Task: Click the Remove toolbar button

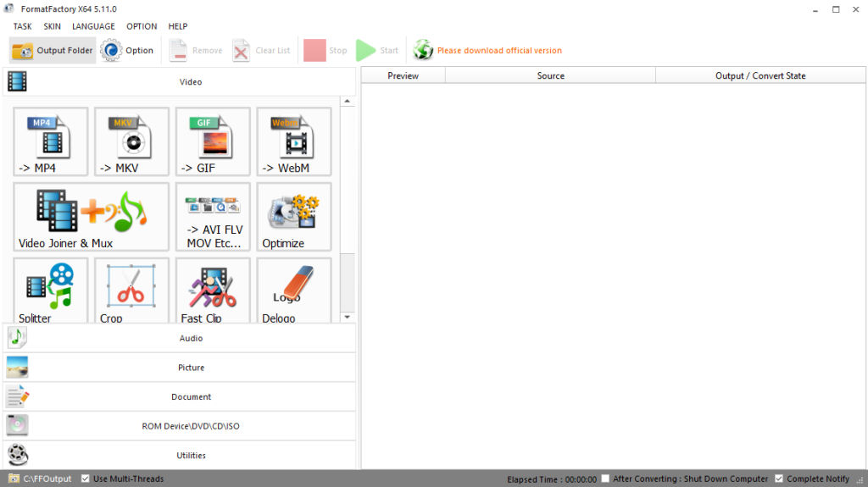Action: (196, 50)
